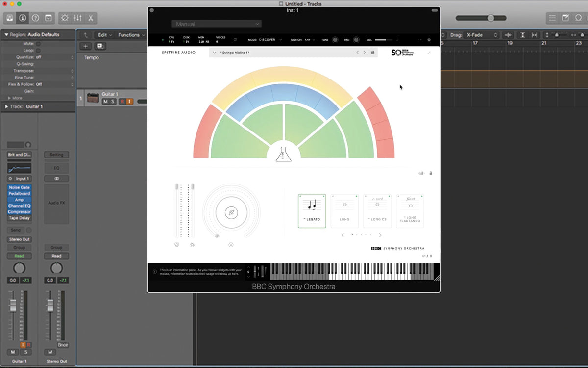Click the add track plus button
The image size is (588, 368).
coord(86,46)
